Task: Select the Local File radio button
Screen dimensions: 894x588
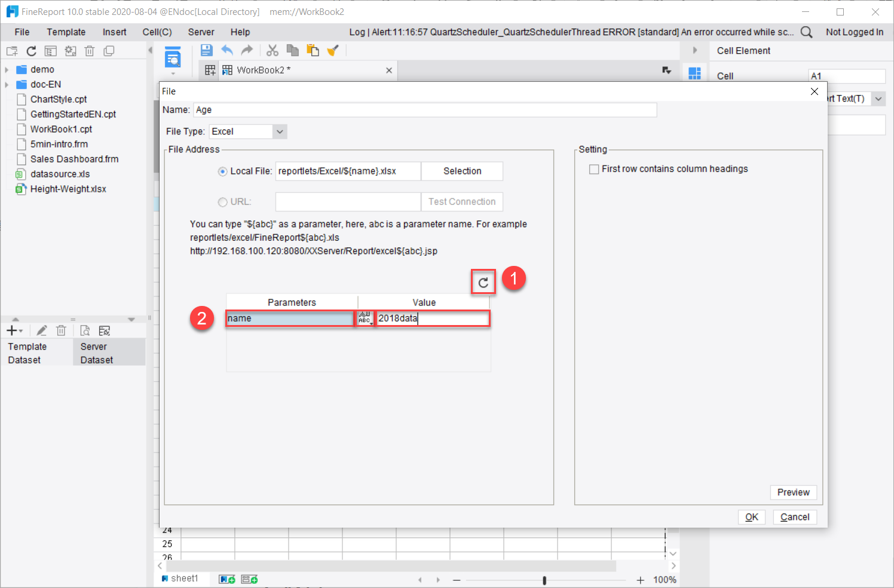Action: (223, 171)
